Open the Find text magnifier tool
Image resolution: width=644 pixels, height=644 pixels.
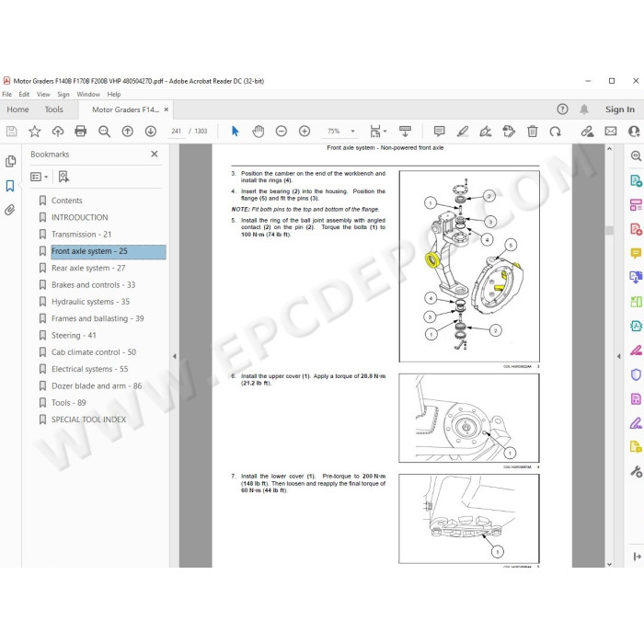[104, 132]
